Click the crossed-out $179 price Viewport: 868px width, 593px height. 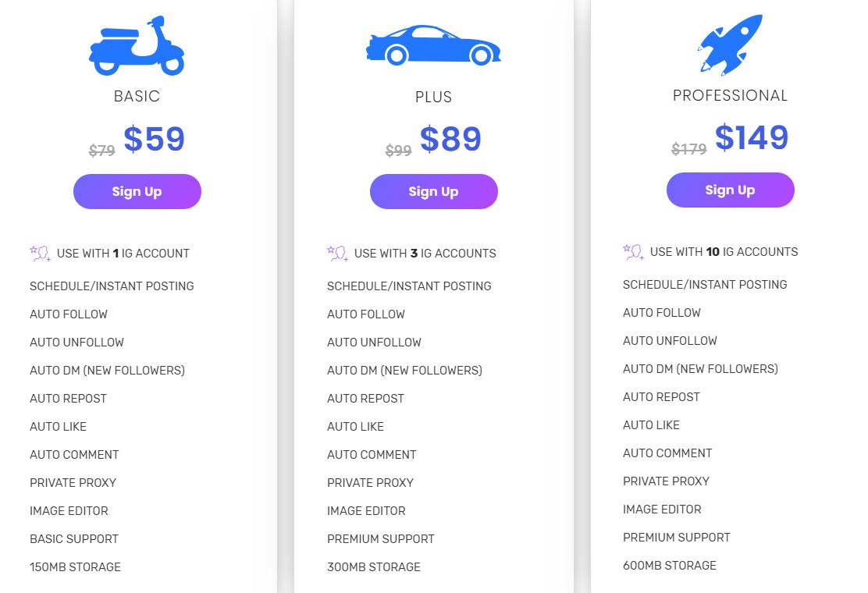tap(688, 149)
